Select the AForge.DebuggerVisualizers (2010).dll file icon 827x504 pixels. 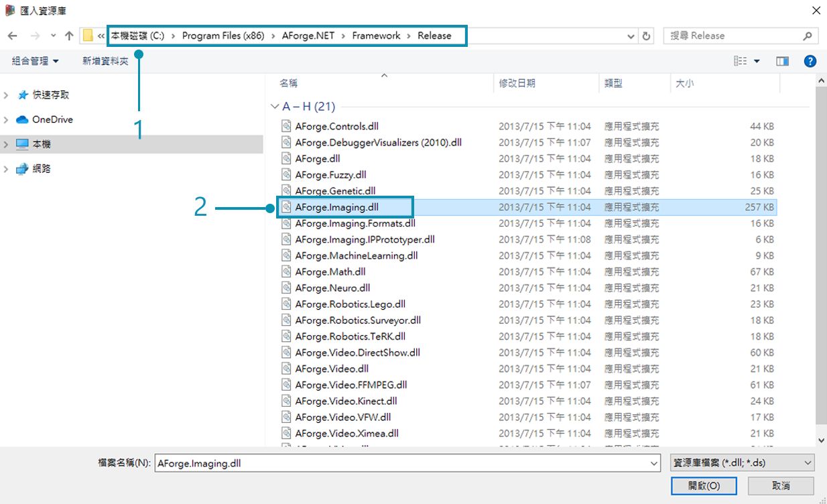point(286,142)
